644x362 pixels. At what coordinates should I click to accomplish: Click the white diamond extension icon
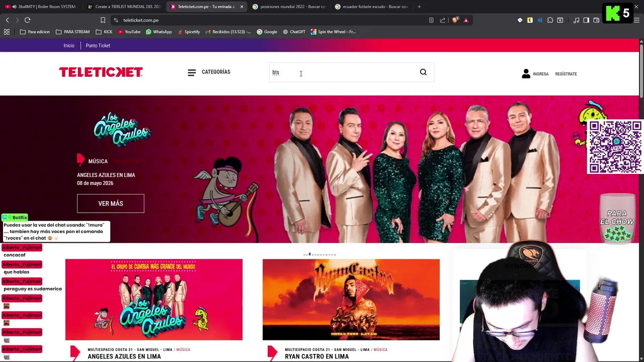pos(520,20)
